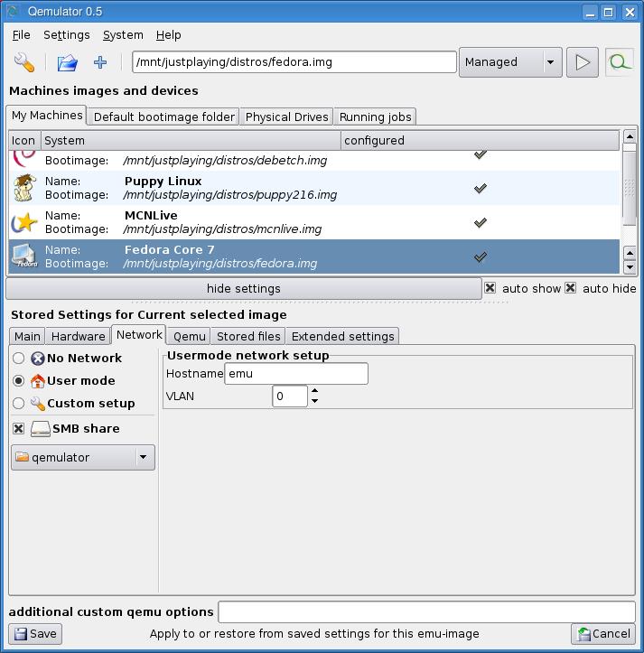The width and height of the screenshot is (644, 653).
Task: Click the configured checkmark for Puppy Linux
Action: click(x=481, y=188)
